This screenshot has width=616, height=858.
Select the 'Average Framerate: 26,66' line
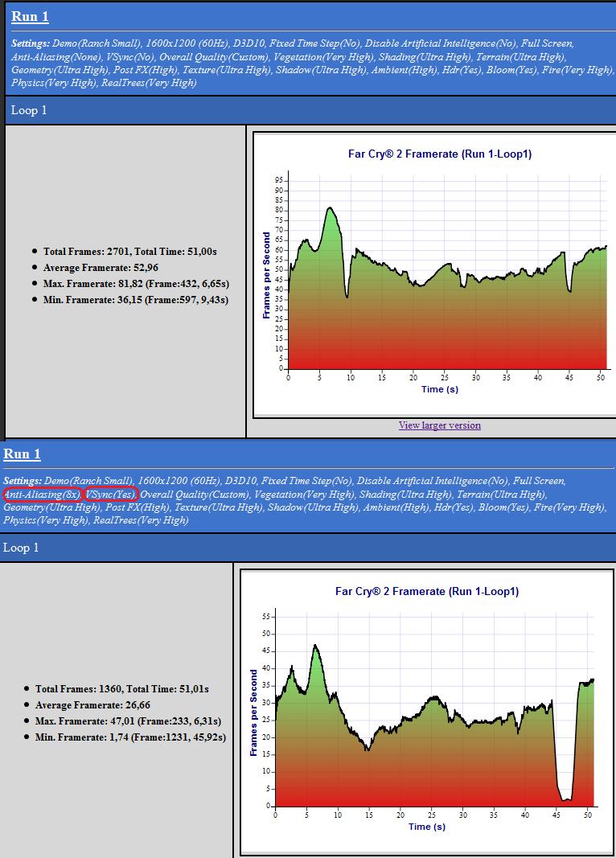(x=92, y=704)
